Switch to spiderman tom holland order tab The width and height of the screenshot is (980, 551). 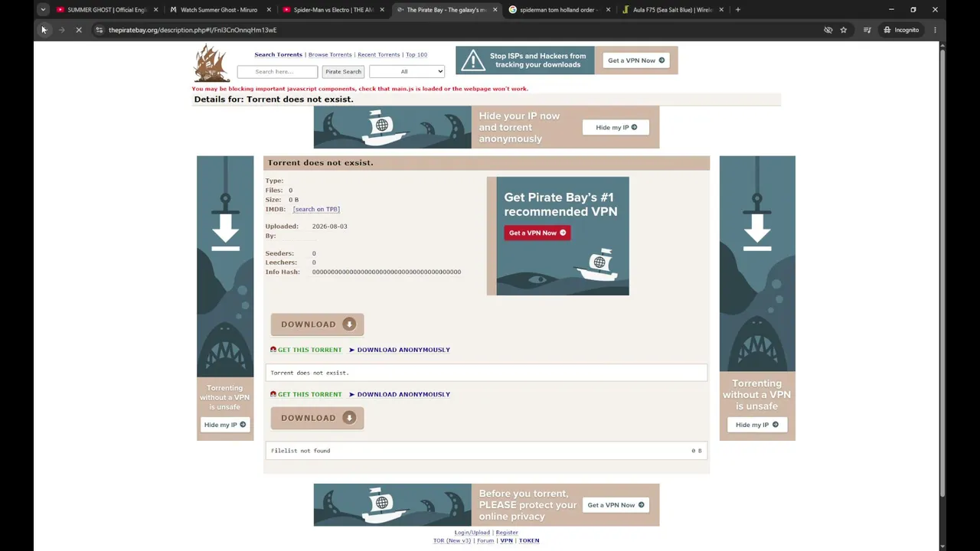(x=560, y=10)
